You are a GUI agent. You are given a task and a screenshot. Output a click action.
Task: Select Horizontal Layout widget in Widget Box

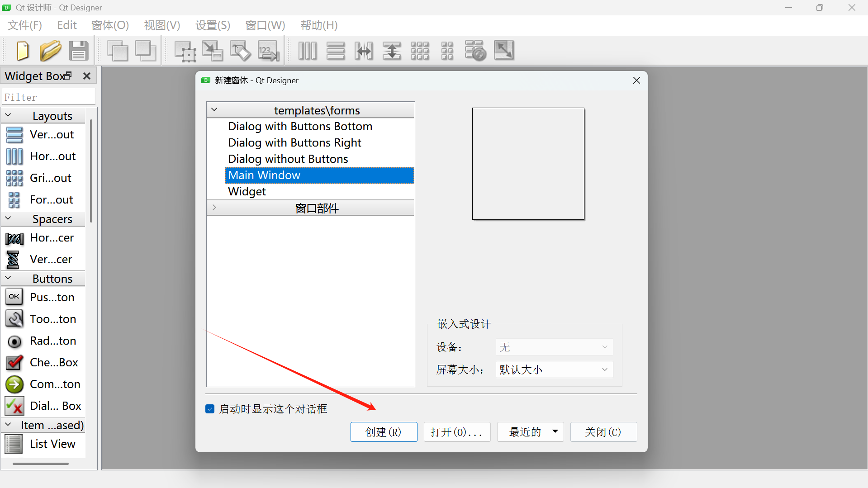[43, 156]
